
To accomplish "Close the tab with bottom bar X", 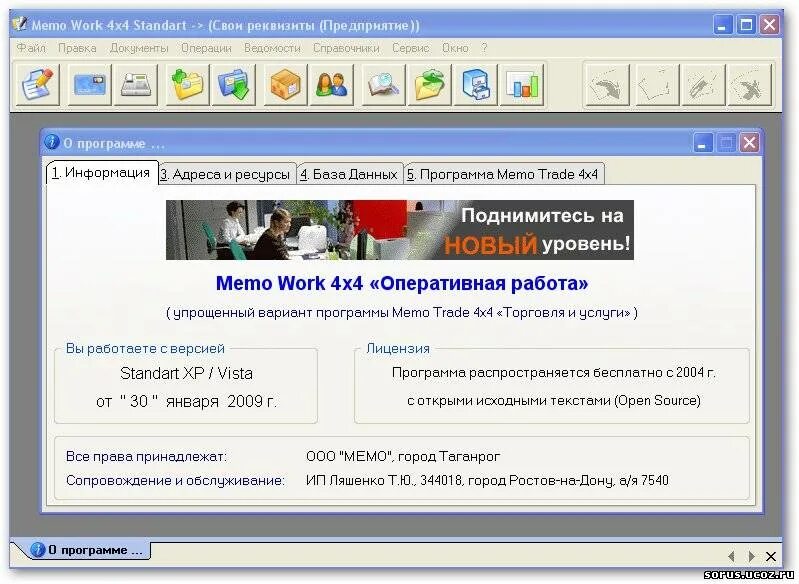I will 771,556.
